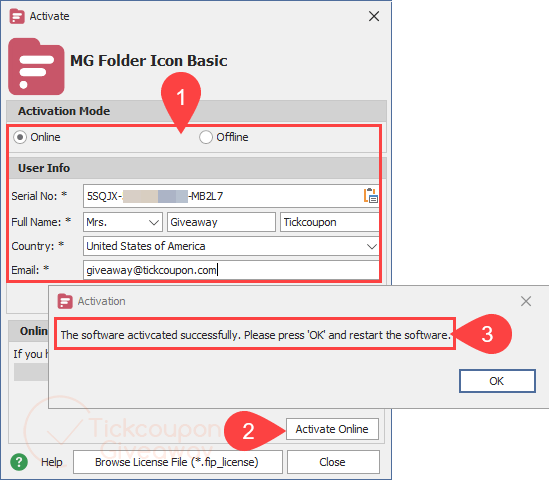The image size is (549, 480).
Task: Click the Activate Online button
Action: click(332, 429)
